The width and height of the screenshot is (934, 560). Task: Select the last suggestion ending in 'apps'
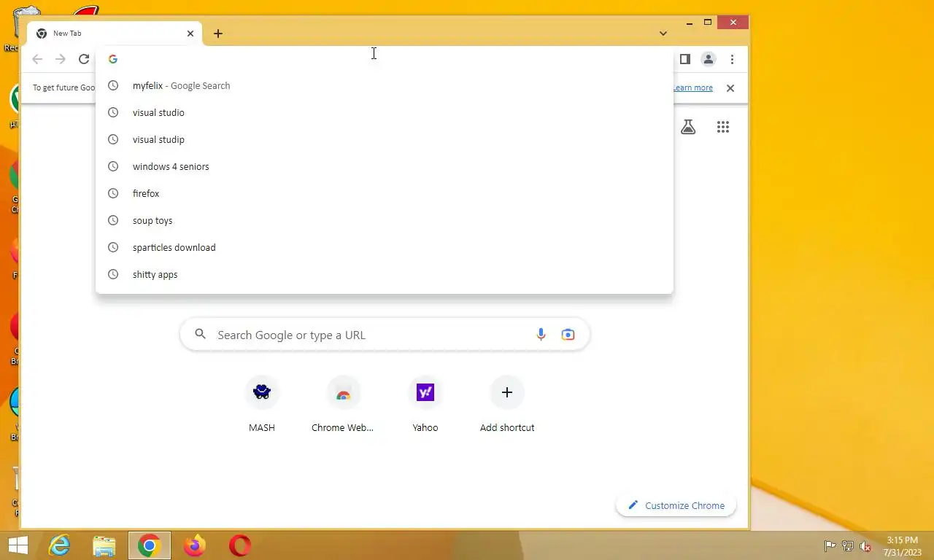[x=384, y=274]
